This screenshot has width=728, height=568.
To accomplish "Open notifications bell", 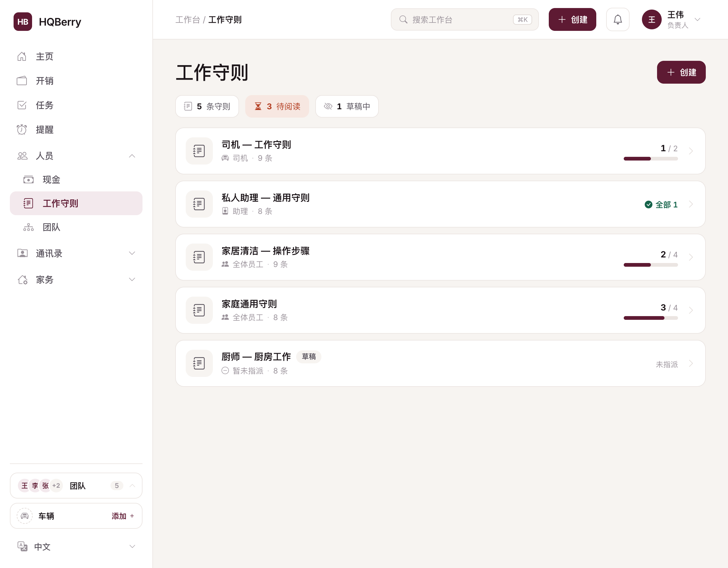I will (x=618, y=19).
